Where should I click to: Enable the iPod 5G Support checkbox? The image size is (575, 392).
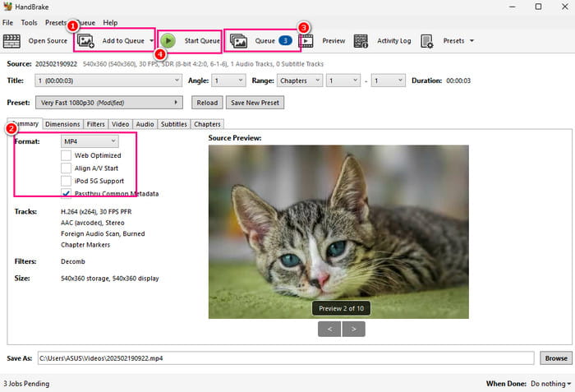click(x=66, y=181)
